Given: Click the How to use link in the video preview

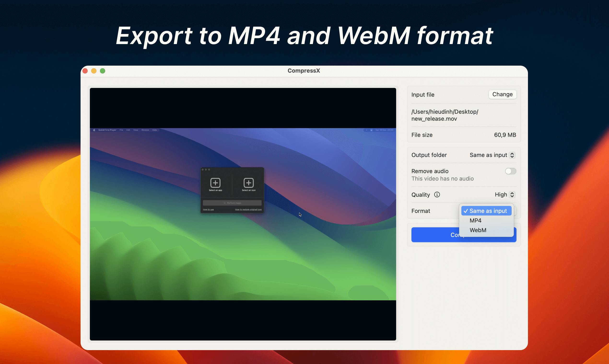Looking at the screenshot, I should tap(208, 210).
